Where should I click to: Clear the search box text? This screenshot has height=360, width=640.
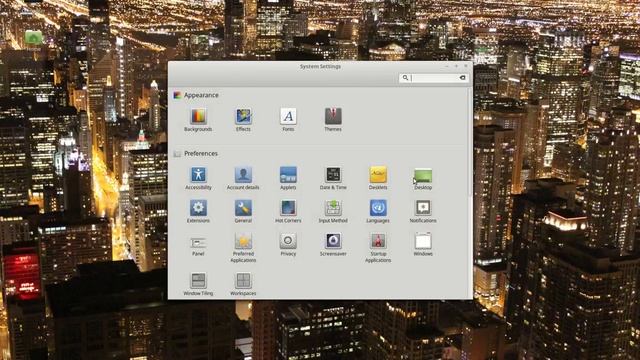pos(462,78)
